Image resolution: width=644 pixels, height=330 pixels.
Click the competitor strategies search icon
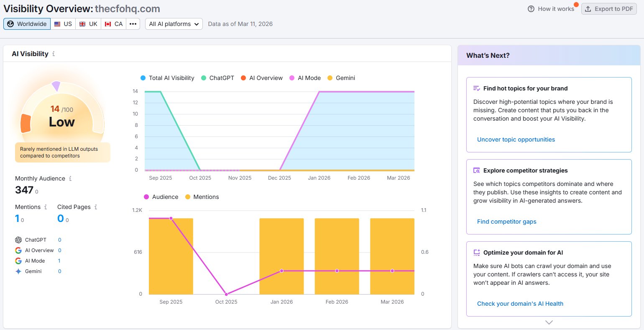point(476,170)
